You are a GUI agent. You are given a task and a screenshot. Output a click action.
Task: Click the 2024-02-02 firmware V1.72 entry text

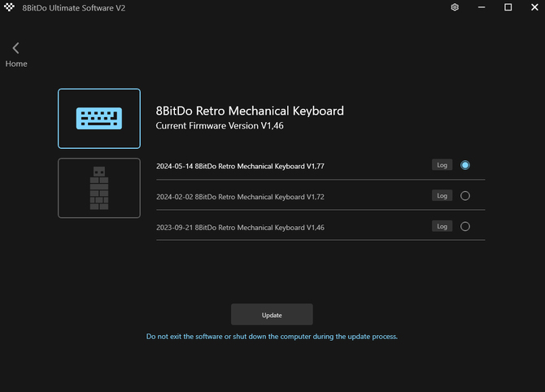240,197
